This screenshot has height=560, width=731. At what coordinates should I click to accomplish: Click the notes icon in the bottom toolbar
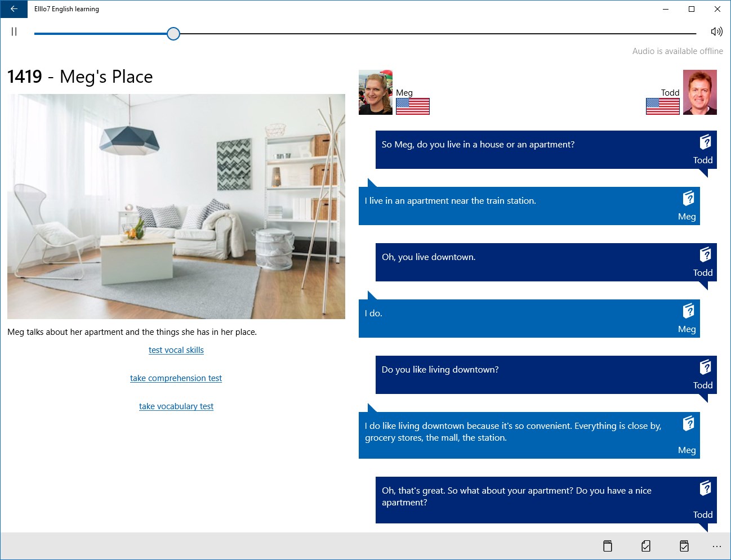coord(607,545)
